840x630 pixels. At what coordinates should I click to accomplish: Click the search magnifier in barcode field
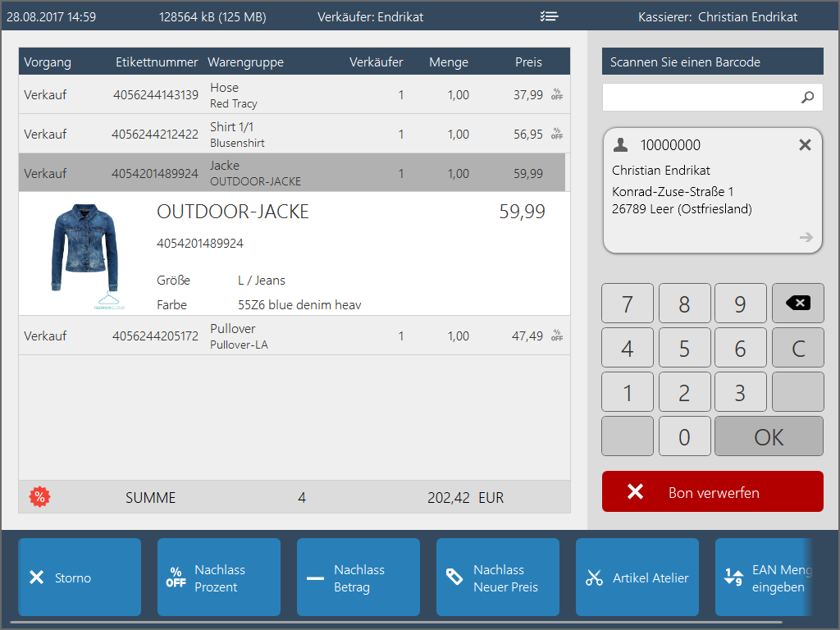tap(807, 98)
